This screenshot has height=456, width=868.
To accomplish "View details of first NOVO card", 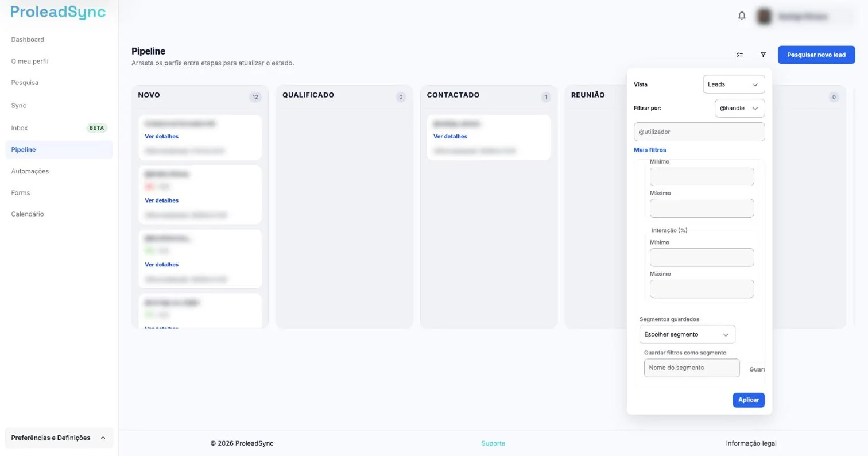I will 162,137.
